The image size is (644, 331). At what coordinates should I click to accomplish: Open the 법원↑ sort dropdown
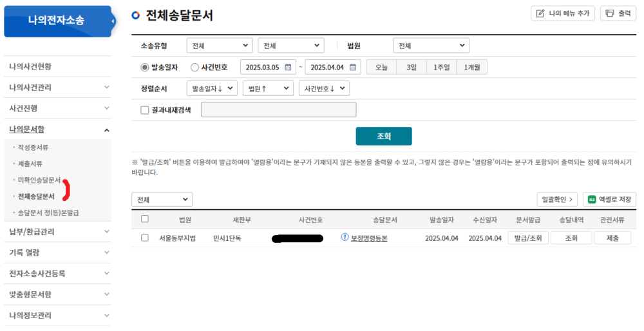[x=268, y=88]
